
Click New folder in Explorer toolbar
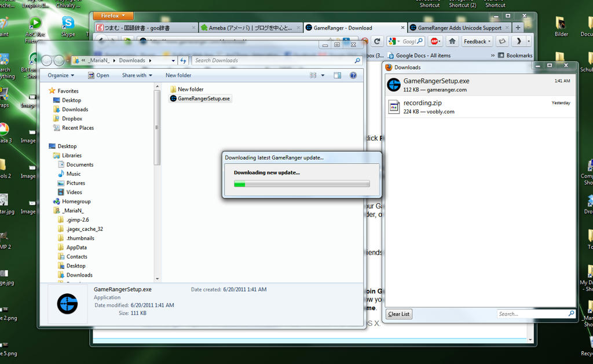(178, 75)
